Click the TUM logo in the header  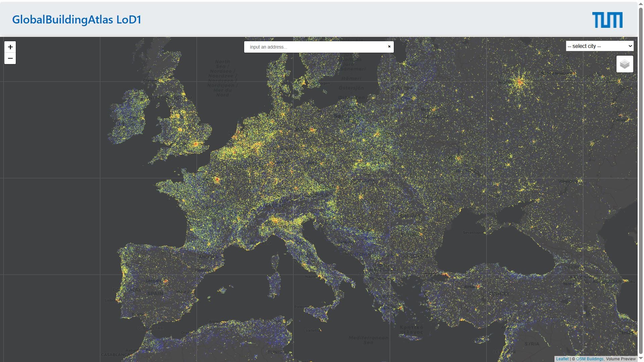607,20
